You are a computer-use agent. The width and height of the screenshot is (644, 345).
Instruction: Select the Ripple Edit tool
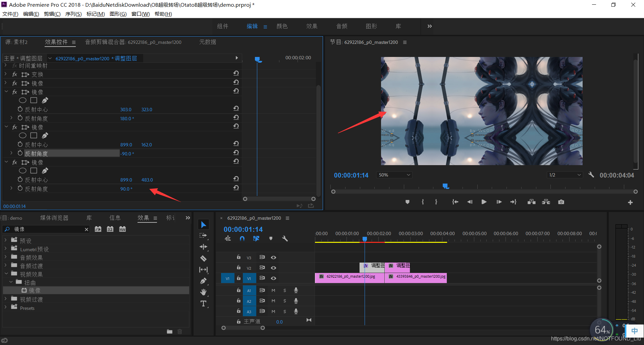point(203,247)
